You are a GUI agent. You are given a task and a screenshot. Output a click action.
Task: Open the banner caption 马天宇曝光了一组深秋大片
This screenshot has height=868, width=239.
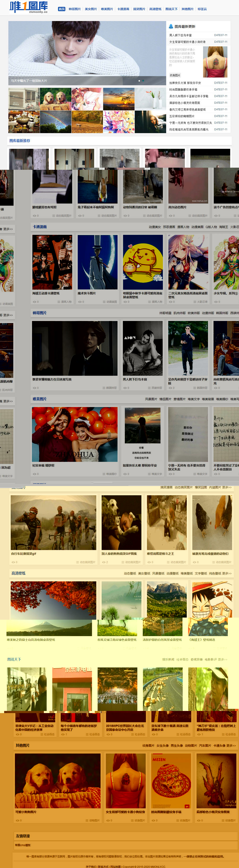pos(29,81)
